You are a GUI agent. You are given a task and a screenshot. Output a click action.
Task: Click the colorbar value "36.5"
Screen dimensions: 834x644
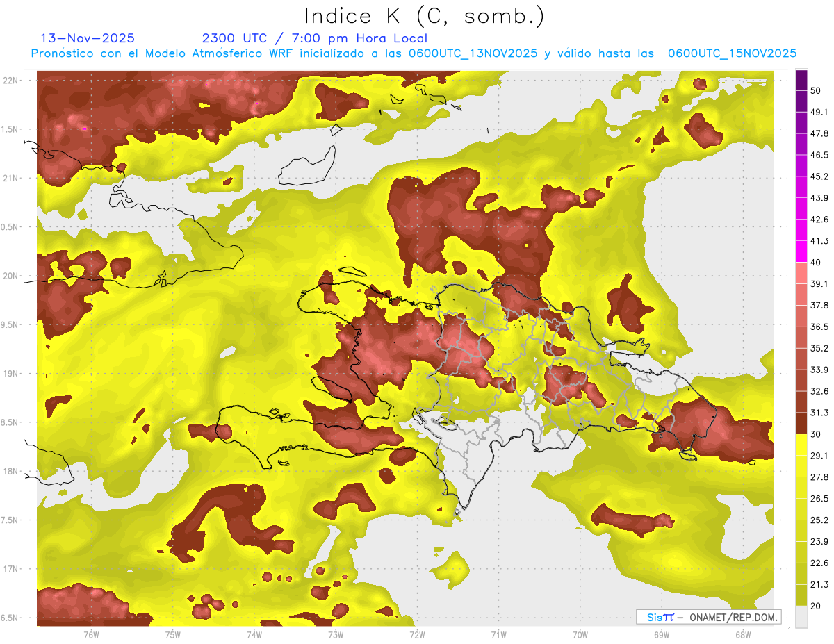click(819, 327)
